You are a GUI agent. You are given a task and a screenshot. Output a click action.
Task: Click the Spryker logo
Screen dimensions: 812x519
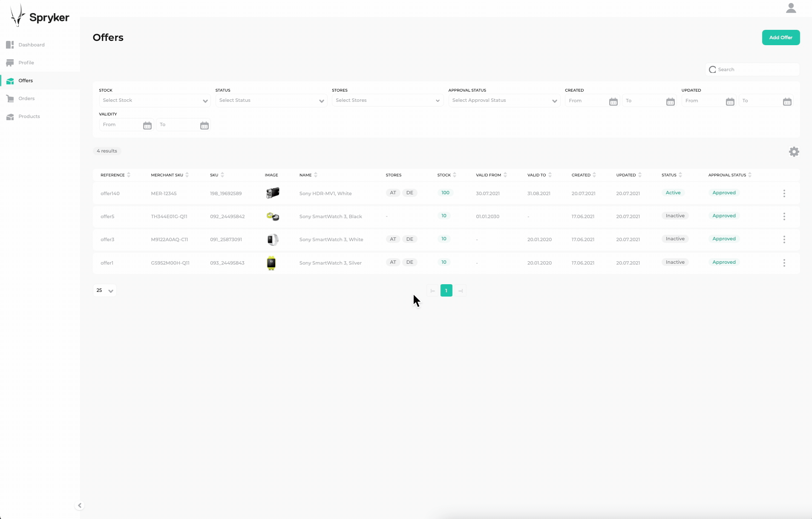point(40,16)
